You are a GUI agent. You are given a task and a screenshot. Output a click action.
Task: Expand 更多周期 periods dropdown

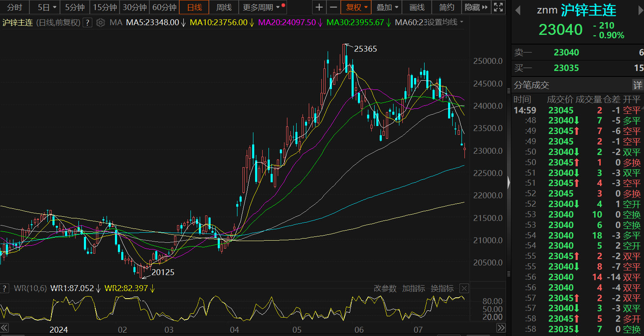(x=263, y=7)
